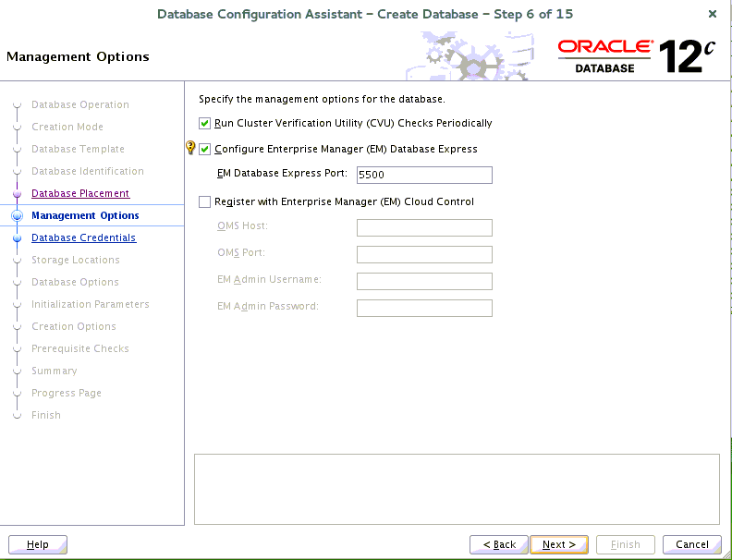Screen dimensions: 732x560
Task: Click the empty message area at bottom
Action: [x=457, y=489]
